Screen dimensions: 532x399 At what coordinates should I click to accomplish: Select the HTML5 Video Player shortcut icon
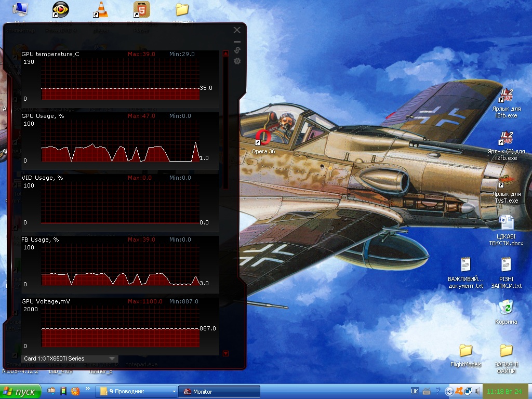coord(141,9)
